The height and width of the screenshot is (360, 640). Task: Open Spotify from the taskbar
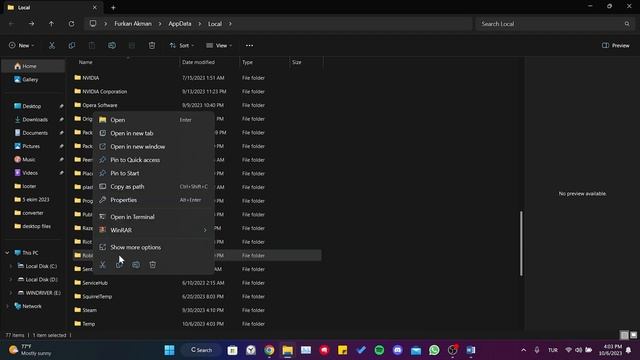379,350
